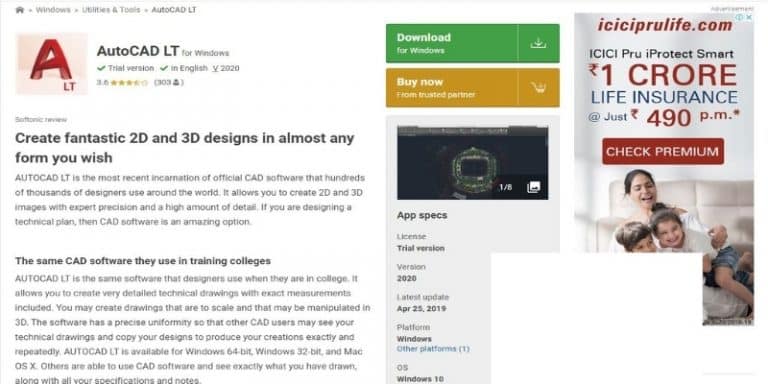The image size is (768, 384).
Task: Click the In English label
Action: (x=184, y=68)
